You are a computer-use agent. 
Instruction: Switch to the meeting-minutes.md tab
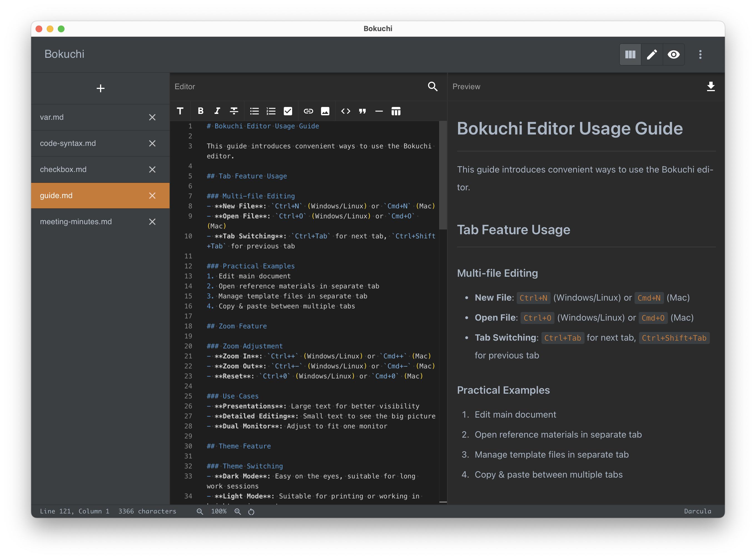tap(76, 222)
